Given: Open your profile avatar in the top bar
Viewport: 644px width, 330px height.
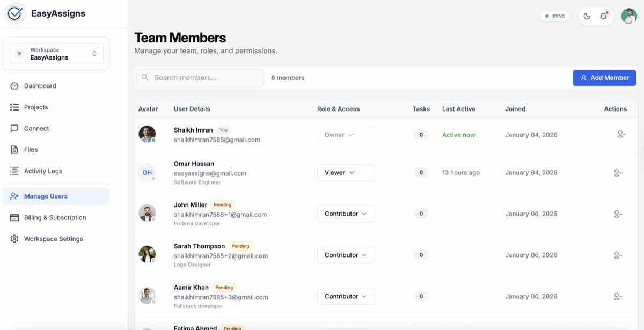Looking at the screenshot, I should pyautogui.click(x=628, y=16).
